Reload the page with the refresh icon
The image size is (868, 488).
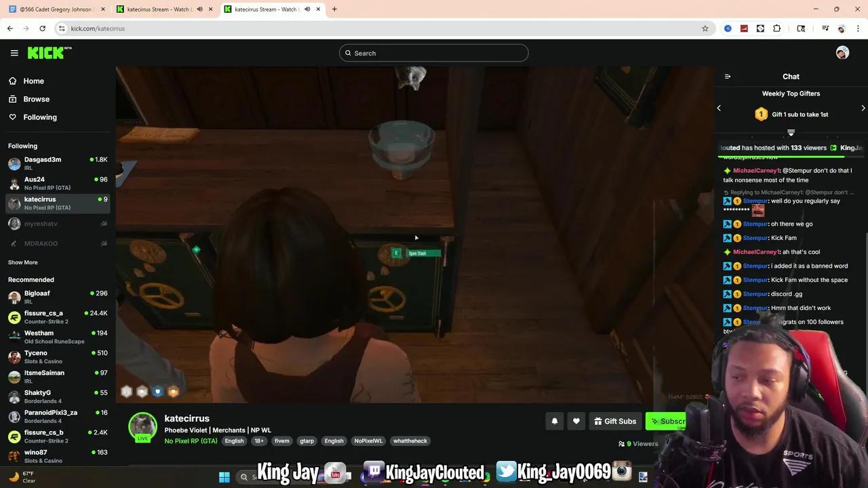(42, 28)
